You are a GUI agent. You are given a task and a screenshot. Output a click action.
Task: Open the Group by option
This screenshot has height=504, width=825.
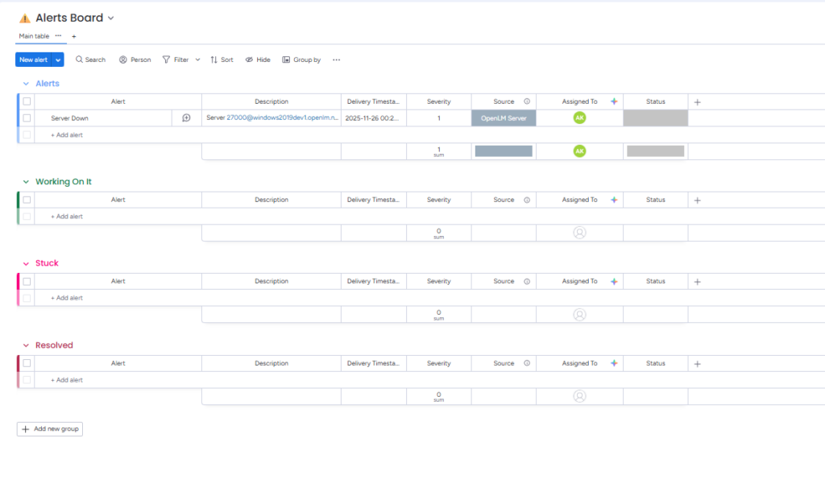301,60
